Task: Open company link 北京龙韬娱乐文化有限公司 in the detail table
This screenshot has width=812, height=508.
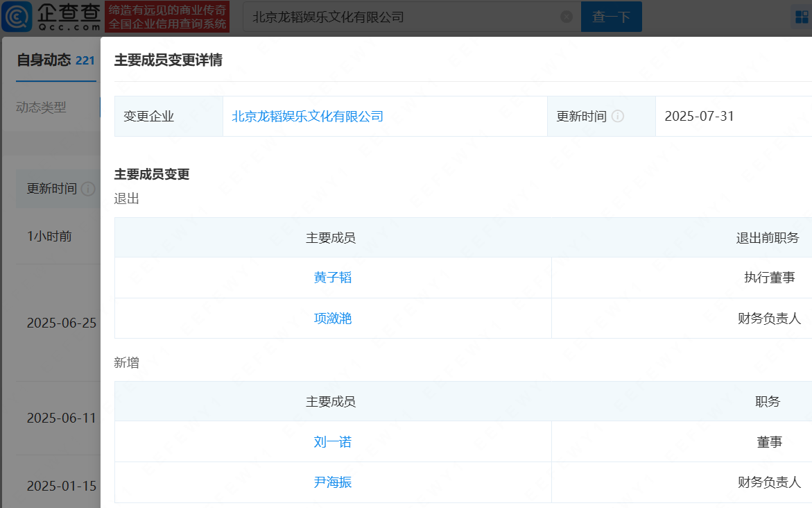Action: (x=308, y=116)
